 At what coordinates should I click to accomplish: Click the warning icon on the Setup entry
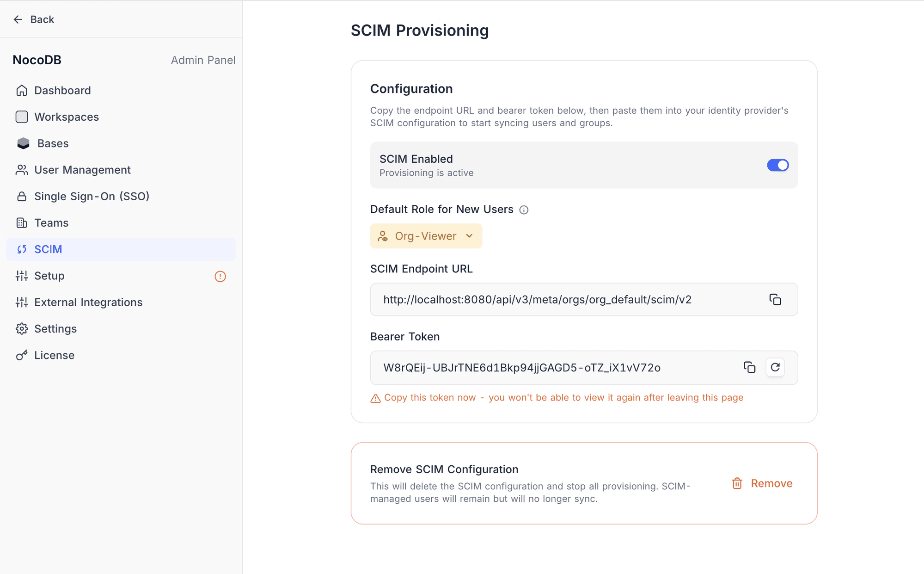tap(220, 276)
